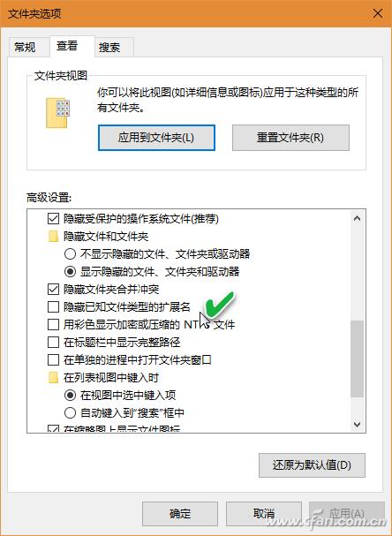This screenshot has height=536, width=392.
Task: Open the 搜索 tab
Action: (x=109, y=47)
